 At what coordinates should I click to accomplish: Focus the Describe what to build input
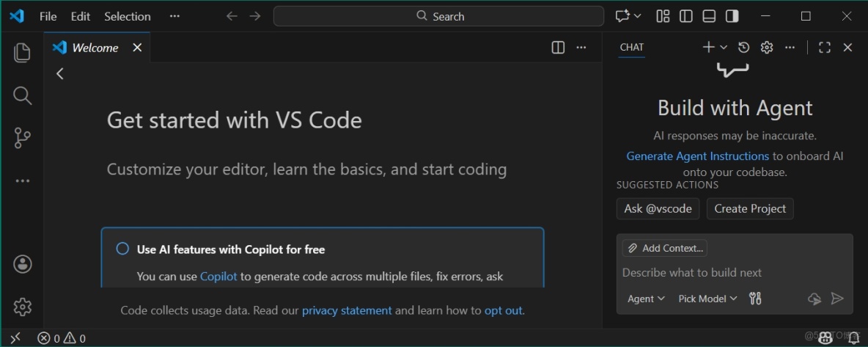tap(735, 273)
